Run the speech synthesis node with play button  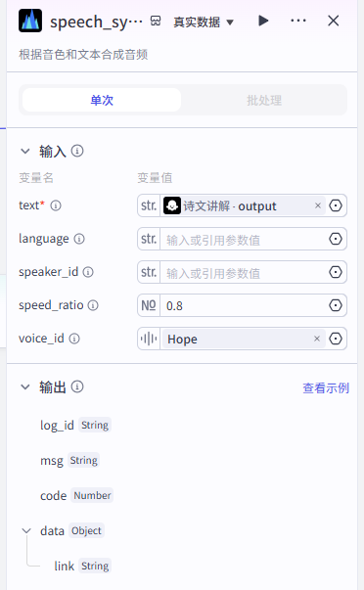pyautogui.click(x=263, y=21)
